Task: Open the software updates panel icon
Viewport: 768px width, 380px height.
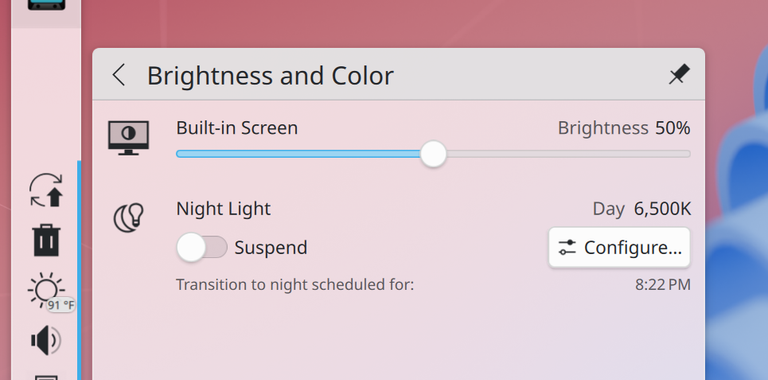Action: tap(46, 190)
